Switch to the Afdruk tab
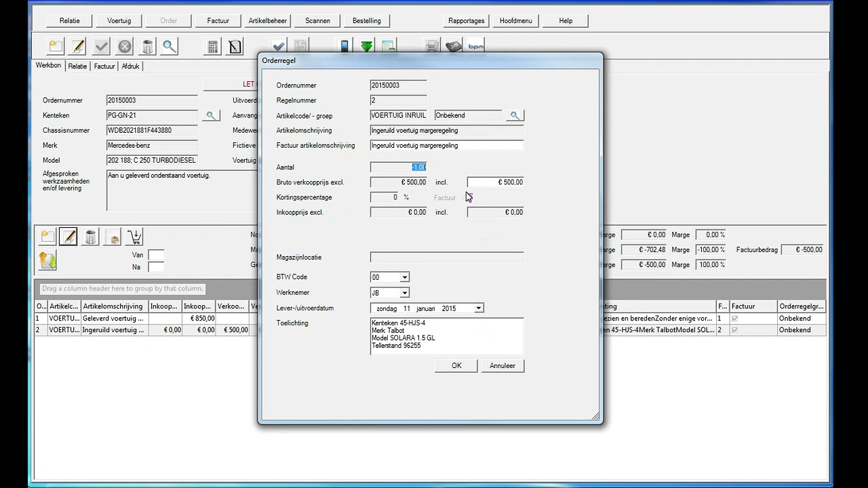Image resolution: width=868 pixels, height=488 pixels. pyautogui.click(x=130, y=66)
